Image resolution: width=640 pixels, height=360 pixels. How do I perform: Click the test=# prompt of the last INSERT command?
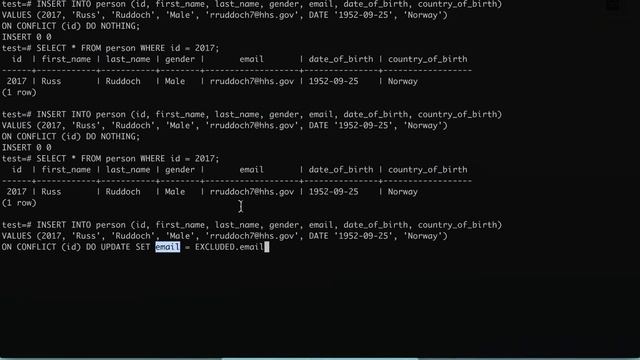tap(16, 225)
